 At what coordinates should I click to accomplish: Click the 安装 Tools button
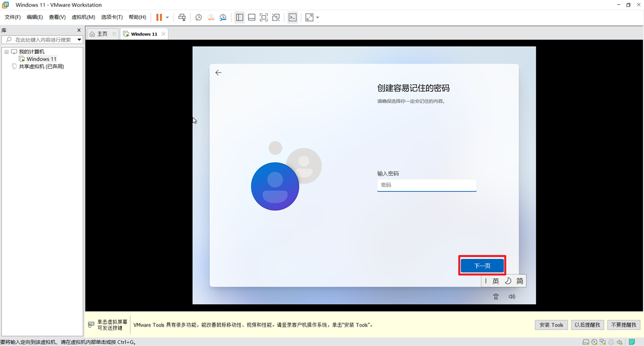pyautogui.click(x=551, y=325)
